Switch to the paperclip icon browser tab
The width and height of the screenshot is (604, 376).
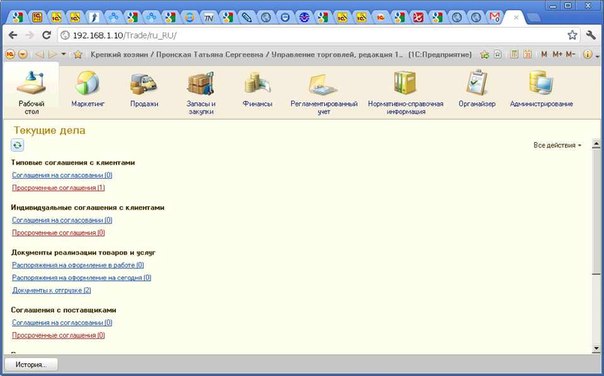(247, 17)
